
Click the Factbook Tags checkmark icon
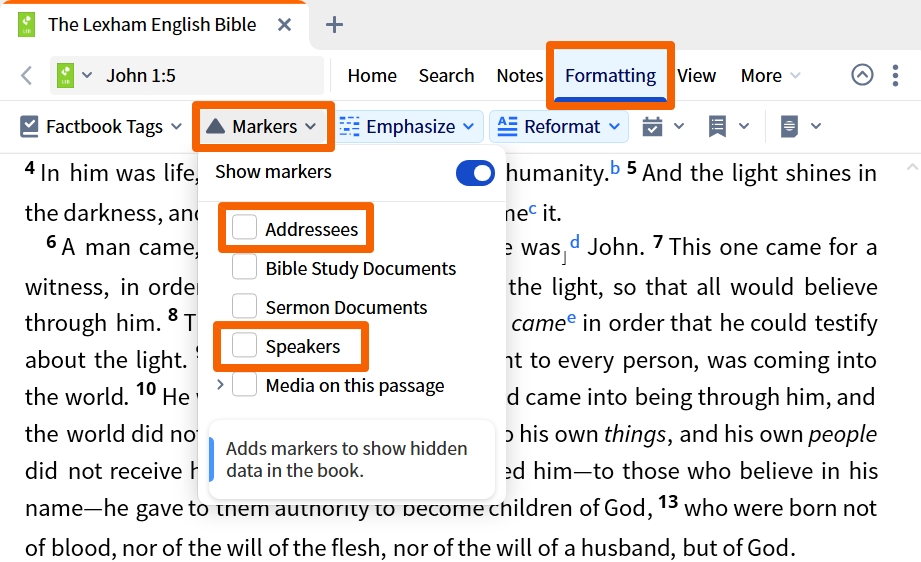29,126
